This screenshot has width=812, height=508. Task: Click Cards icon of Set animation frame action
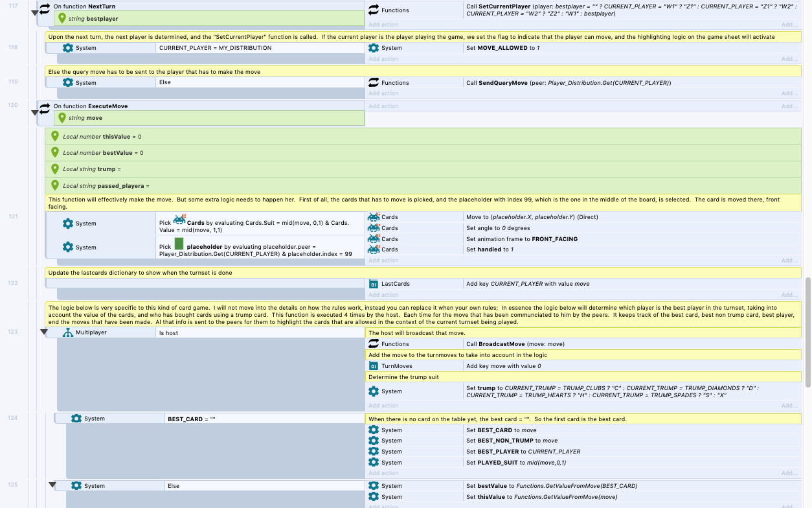click(374, 238)
